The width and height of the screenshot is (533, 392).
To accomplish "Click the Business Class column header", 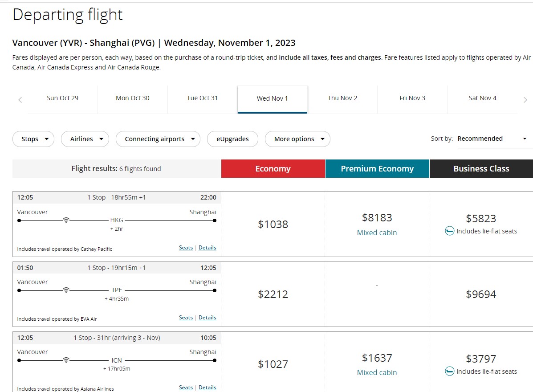I will coord(481,169).
